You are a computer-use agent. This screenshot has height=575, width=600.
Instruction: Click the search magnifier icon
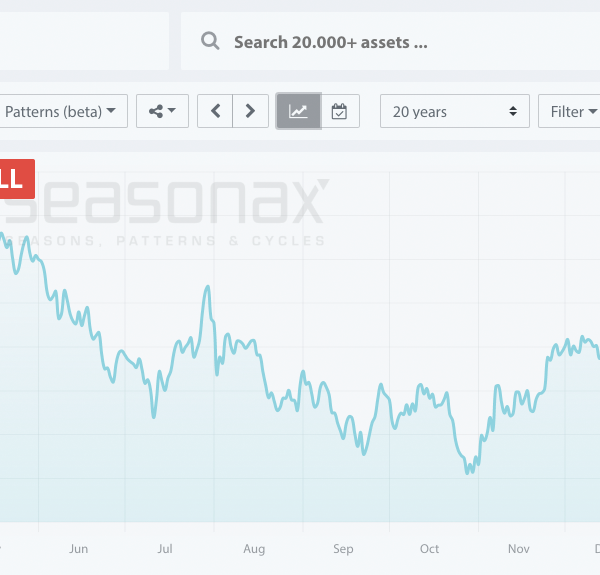click(x=210, y=41)
